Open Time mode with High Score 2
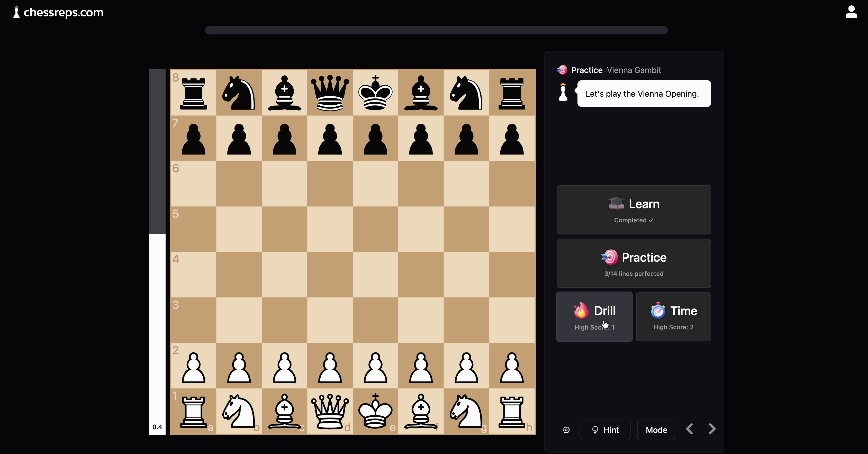 (673, 316)
